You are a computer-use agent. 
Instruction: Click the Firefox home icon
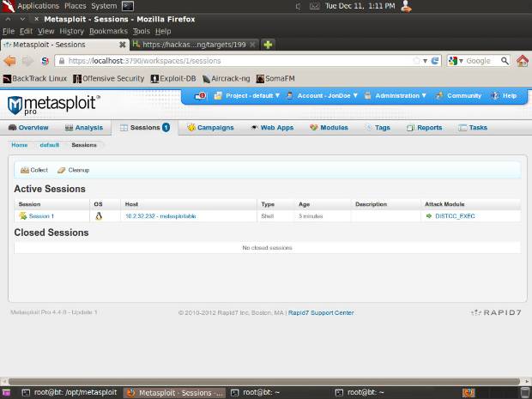523,61
